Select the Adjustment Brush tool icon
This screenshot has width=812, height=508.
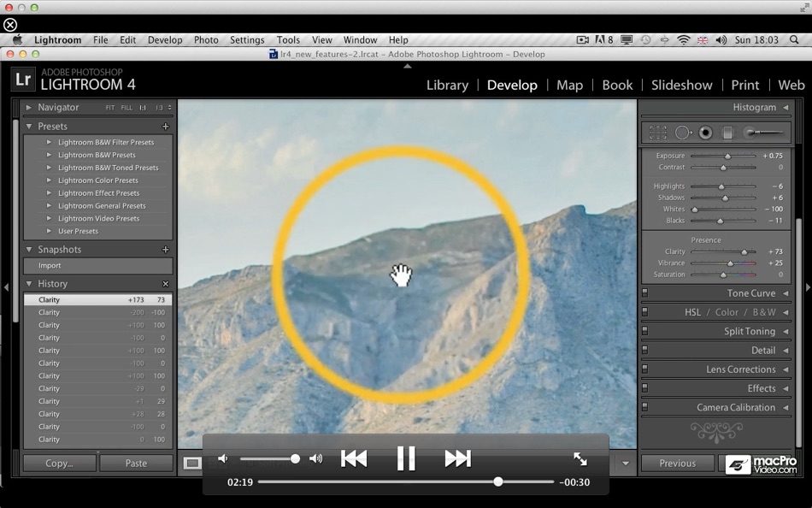coord(763,133)
